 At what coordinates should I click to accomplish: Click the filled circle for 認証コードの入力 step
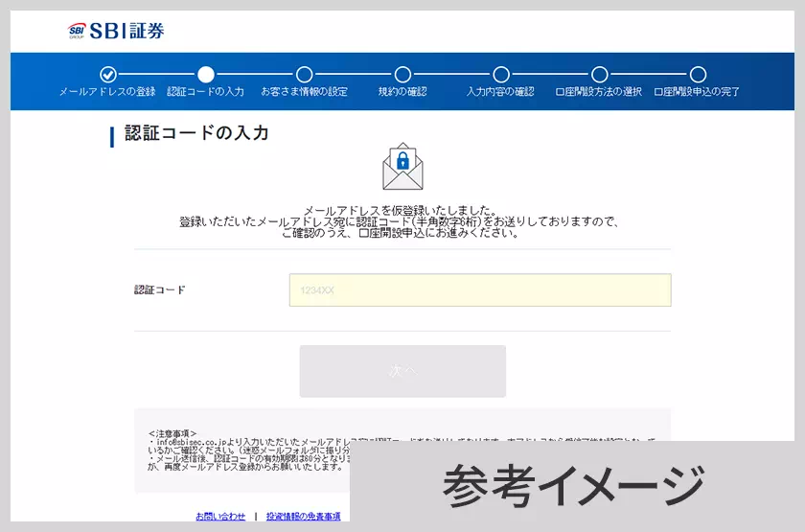(205, 75)
